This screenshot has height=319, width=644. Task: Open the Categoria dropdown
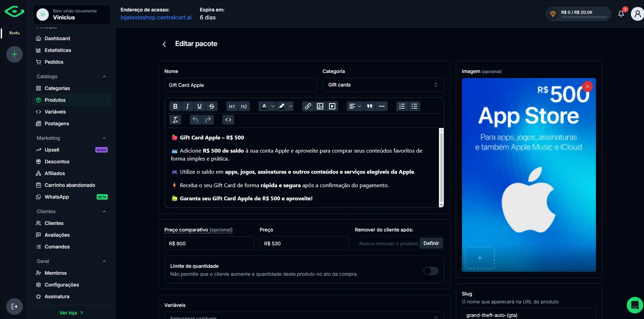coord(383,85)
